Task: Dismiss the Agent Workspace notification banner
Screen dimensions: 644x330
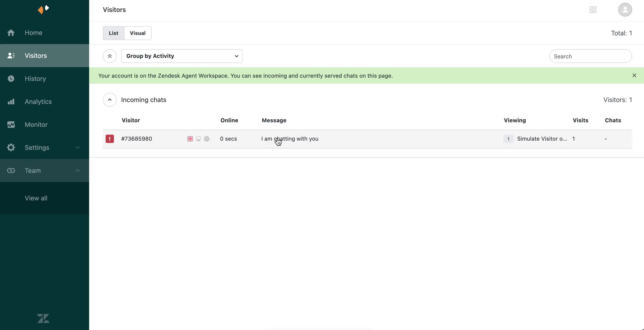Action: [x=634, y=76]
